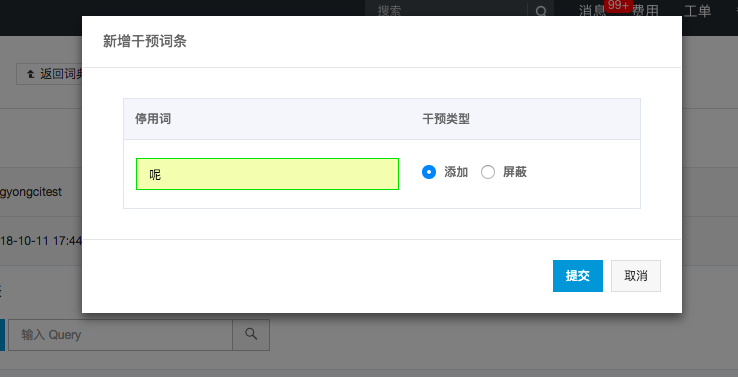Open the 消息 menu in the top bar
Screen dimensions: 738x377
[592, 11]
